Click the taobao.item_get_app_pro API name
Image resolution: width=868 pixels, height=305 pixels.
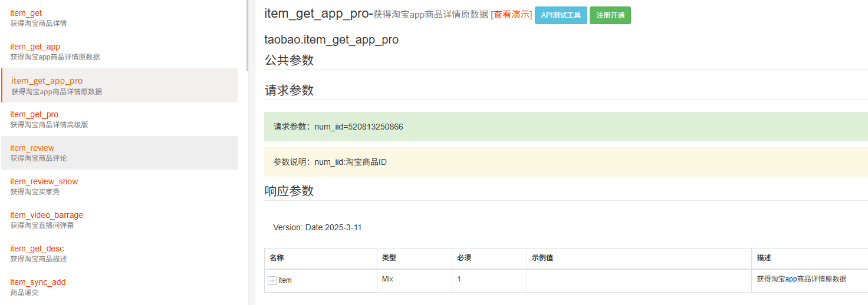(331, 40)
